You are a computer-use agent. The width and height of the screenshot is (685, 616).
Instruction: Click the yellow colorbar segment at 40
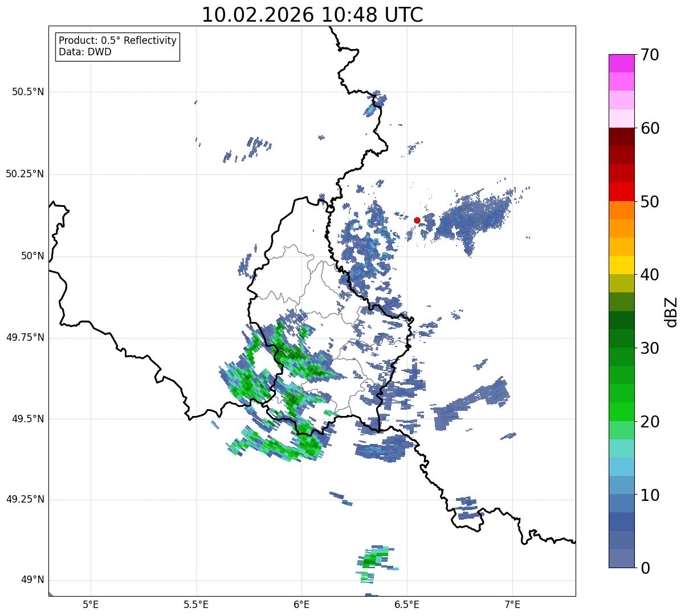pyautogui.click(x=621, y=266)
